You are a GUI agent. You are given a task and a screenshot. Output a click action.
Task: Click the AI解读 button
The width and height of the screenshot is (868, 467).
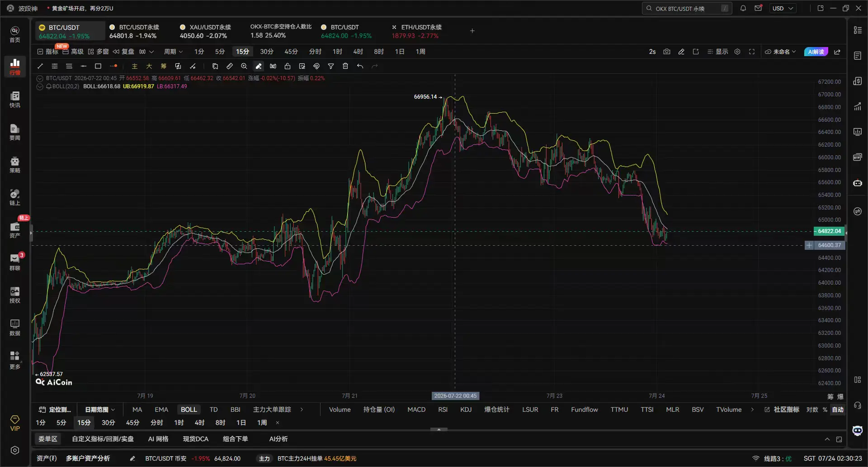pos(816,52)
